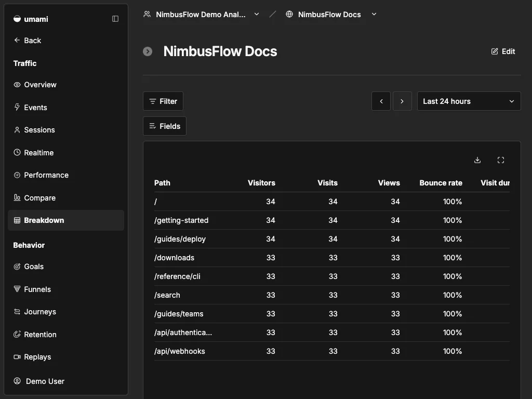532x399 pixels.
Task: Expand the NimbusFlow Docs website dropdown
Action: click(x=374, y=14)
